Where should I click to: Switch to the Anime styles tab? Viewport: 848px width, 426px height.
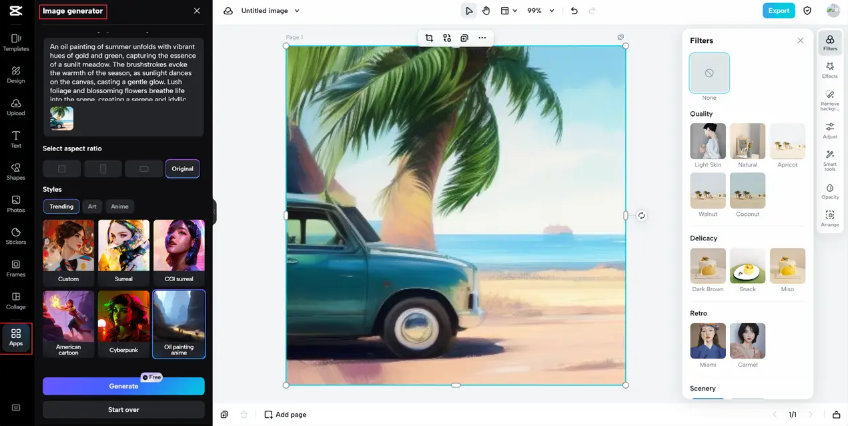pyautogui.click(x=120, y=207)
